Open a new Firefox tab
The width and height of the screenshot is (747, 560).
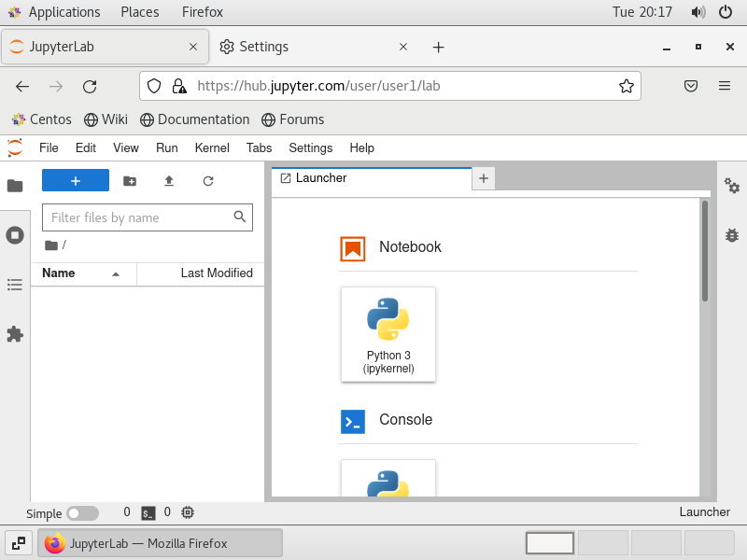click(438, 48)
